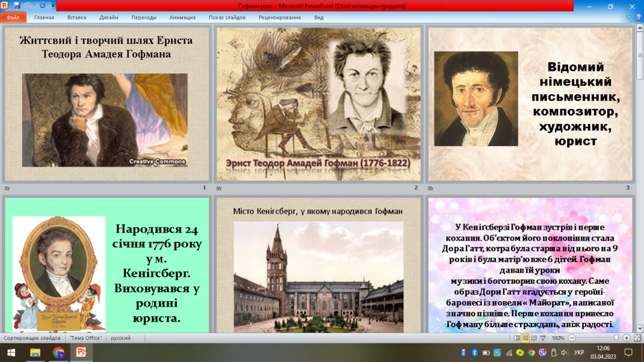Open Google Chrome from the taskbar
The image size is (644, 362).
point(58,352)
